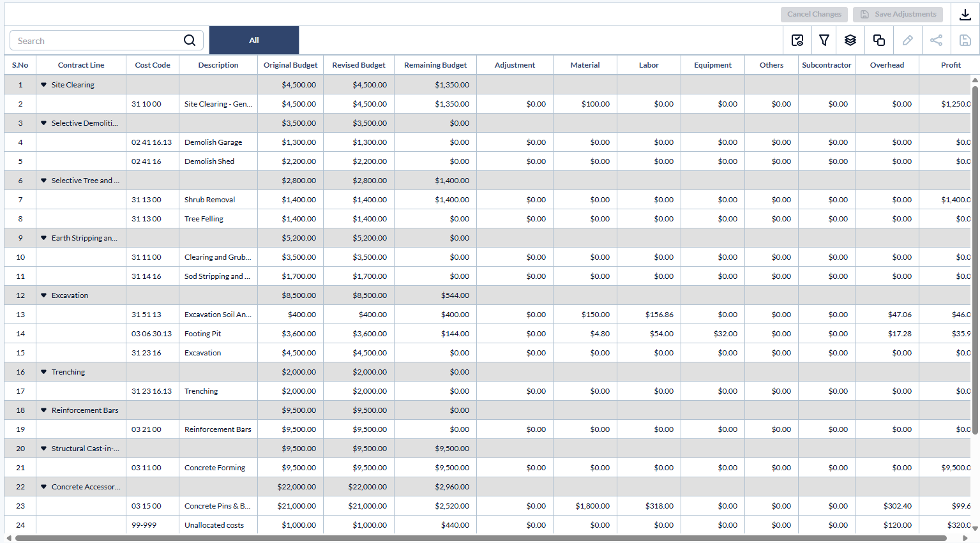Click the $100.00 Material cell
This screenshot has height=543, width=980.
585,104
